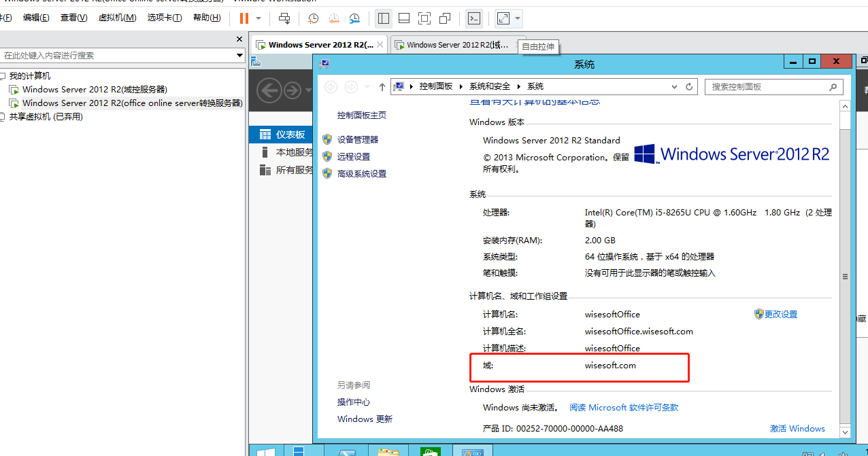This screenshot has height=456, width=868.
Task: Open Store icon on guest taskbar
Action: (x=431, y=451)
